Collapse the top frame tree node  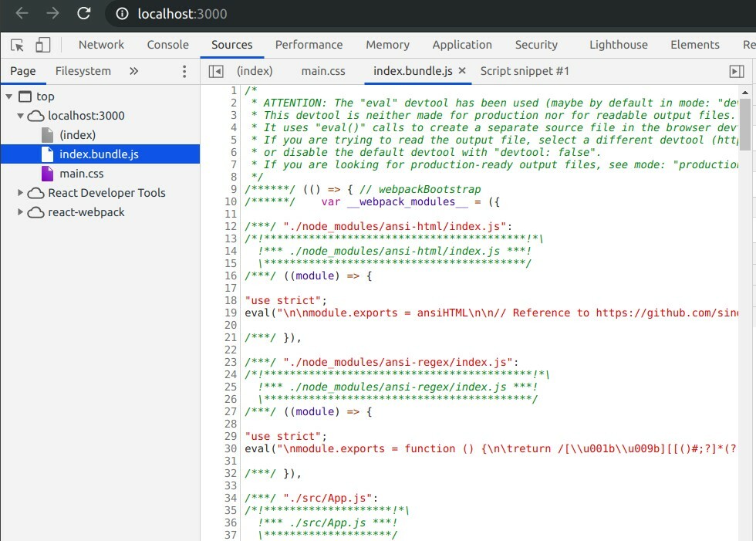click(x=8, y=96)
